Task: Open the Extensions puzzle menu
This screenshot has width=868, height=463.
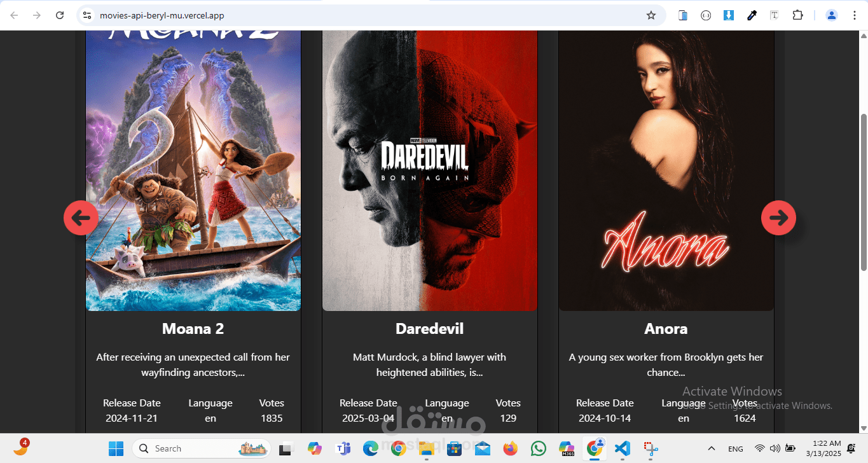Action: coord(797,15)
